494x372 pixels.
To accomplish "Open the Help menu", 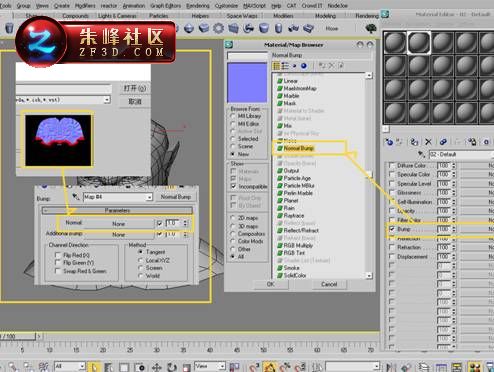I will coord(276,6).
